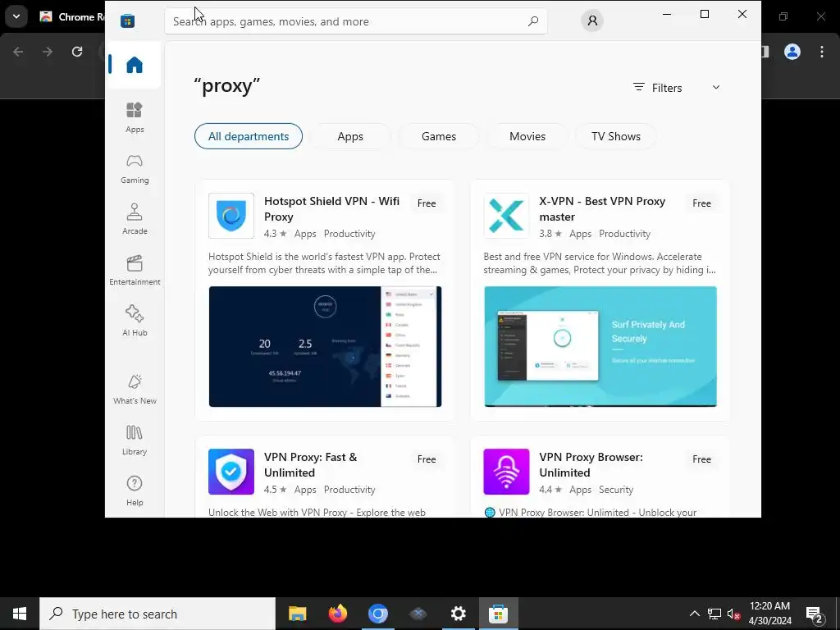Image resolution: width=840 pixels, height=630 pixels.
Task: Click Free button for VPN Proxy Browser
Action: pyautogui.click(x=702, y=459)
